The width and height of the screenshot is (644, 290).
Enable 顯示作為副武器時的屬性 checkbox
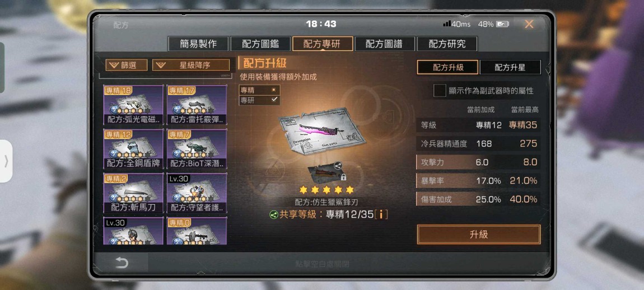440,91
